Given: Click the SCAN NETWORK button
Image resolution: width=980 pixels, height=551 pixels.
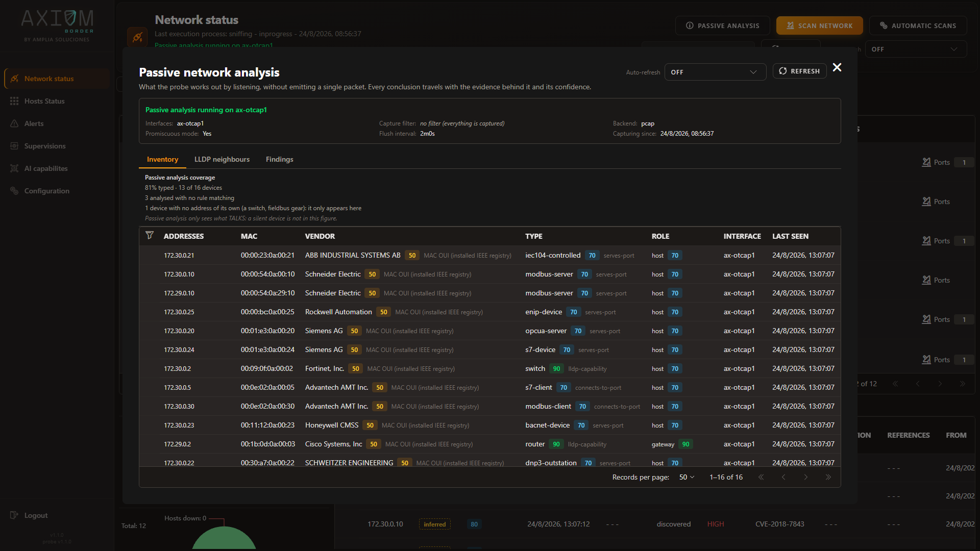Looking at the screenshot, I should coord(819,26).
